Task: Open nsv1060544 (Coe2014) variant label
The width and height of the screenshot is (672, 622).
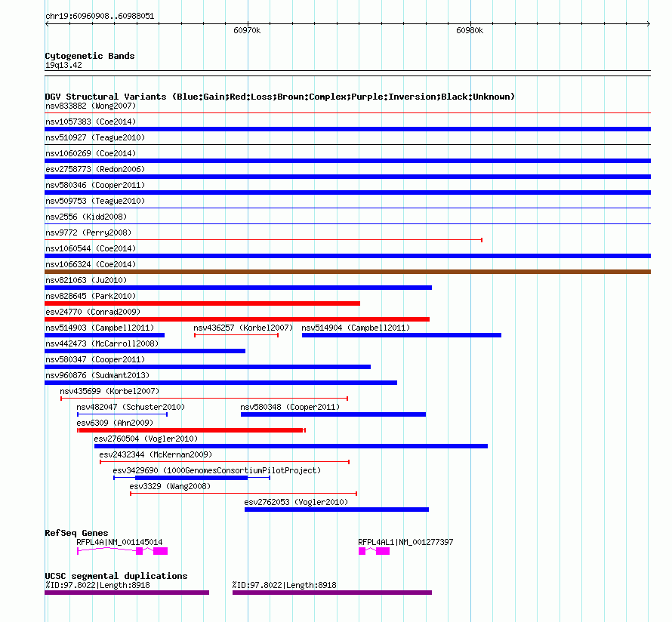Action: click(x=91, y=248)
